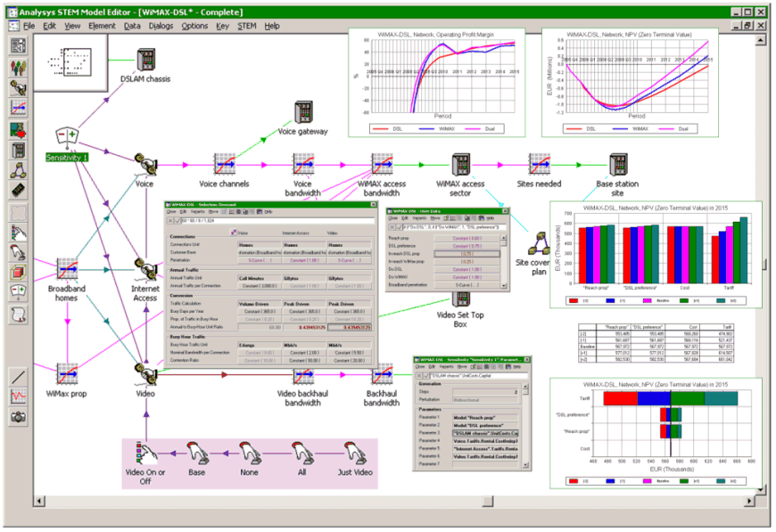The height and width of the screenshot is (532, 776).
Task: Select the DSLAM chassis resource icon
Action: pos(146,60)
